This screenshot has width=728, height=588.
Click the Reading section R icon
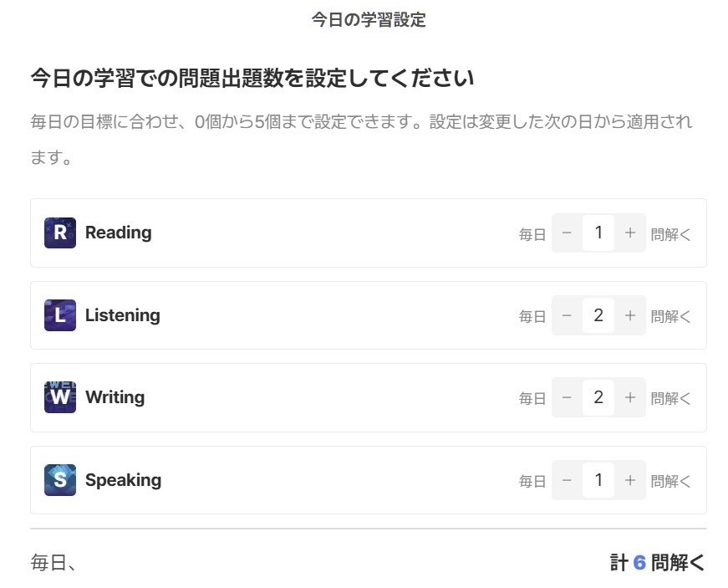pos(59,233)
